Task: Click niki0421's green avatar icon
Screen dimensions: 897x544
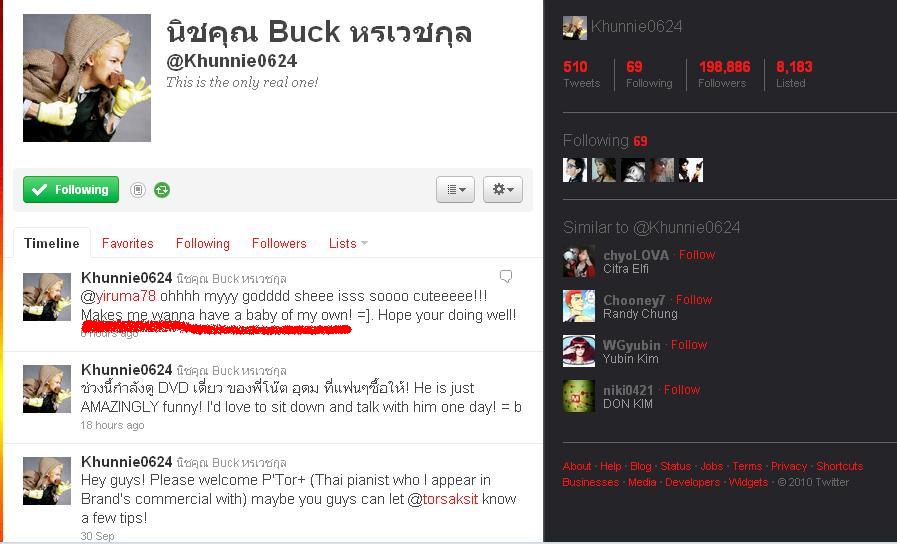Action: (x=579, y=396)
